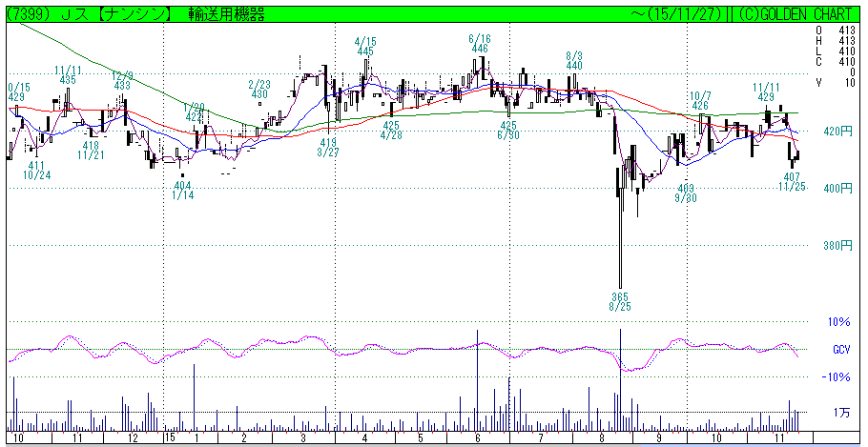Image resolution: width=868 pixels, height=447 pixels.
Task: Select the low price value L 410
Action: click(x=836, y=51)
